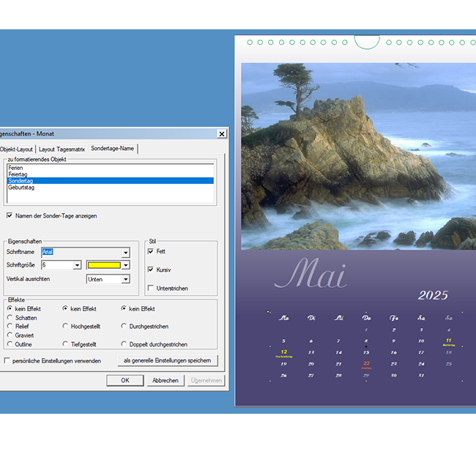The width and height of the screenshot is (476, 476).
Task: Open the Vertikal ausrichten dropdown
Action: pos(125,279)
